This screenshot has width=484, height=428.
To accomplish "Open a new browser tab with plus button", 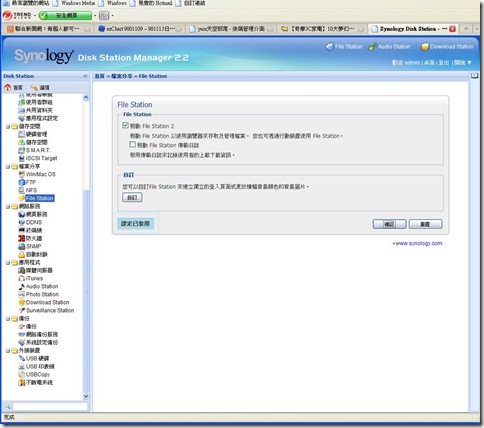I will point(466,29).
